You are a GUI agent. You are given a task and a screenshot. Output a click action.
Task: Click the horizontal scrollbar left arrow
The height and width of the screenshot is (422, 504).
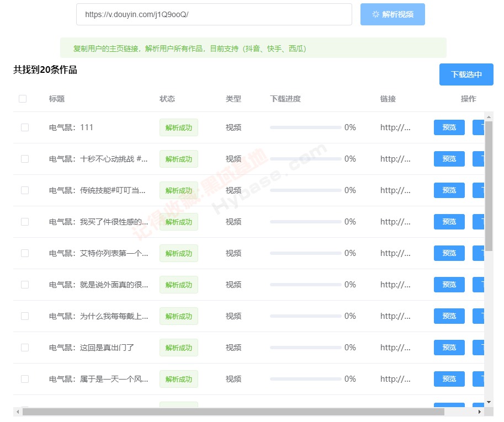pyautogui.click(x=18, y=412)
